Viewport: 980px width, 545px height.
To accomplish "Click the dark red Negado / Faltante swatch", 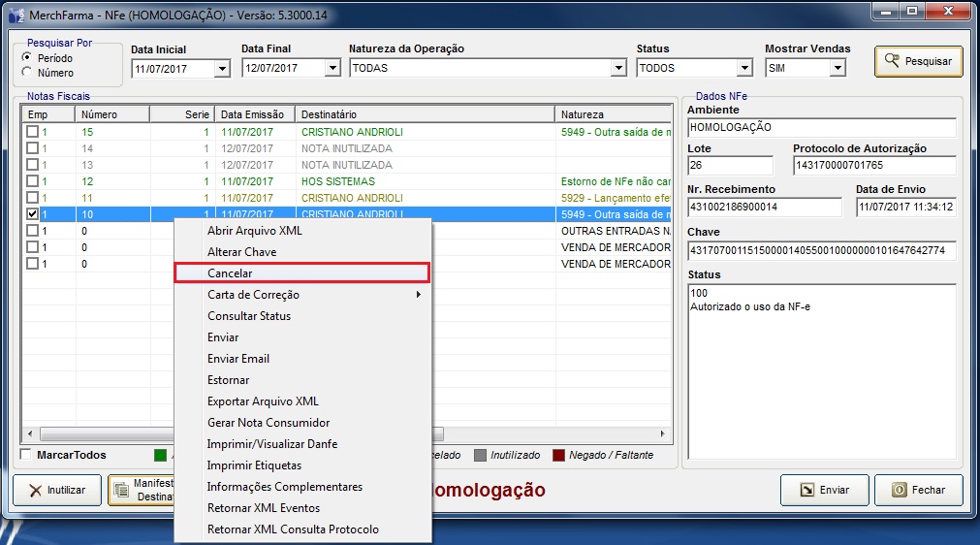I will coord(560,455).
